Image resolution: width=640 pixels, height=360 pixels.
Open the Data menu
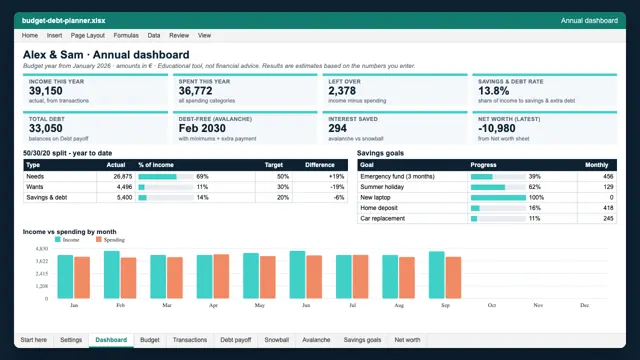point(154,36)
